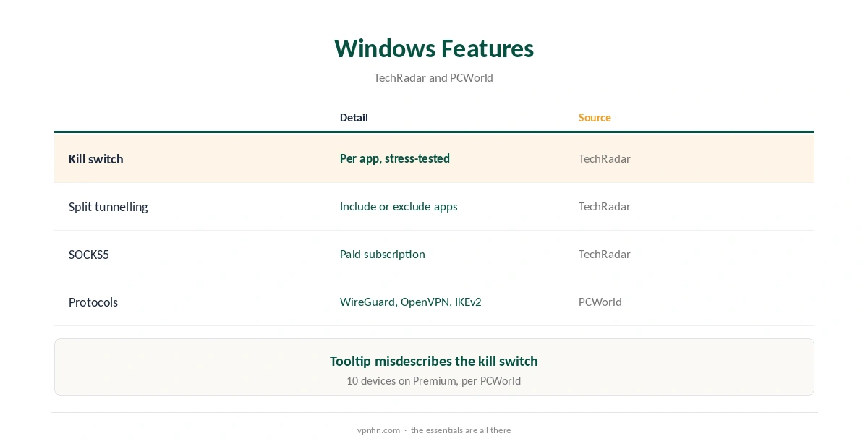Select the SOCKS5 row label
The height and width of the screenshot is (444, 868).
coord(89,255)
